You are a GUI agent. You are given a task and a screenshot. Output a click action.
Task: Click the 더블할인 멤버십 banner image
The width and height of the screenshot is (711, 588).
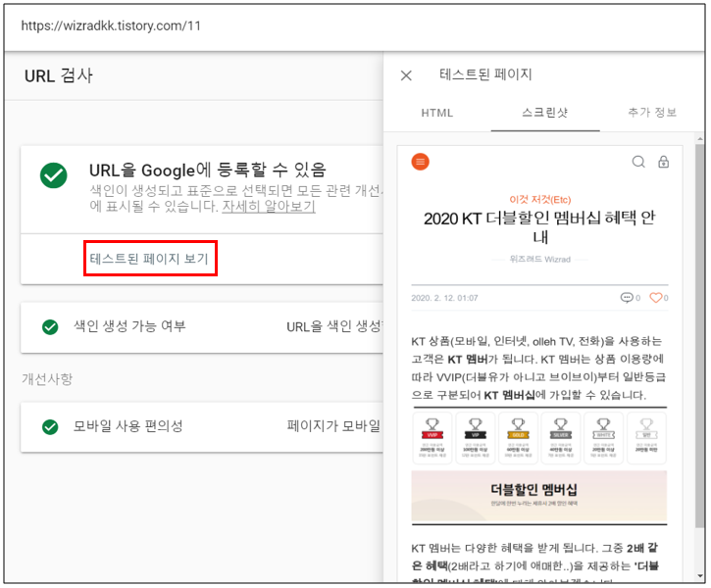(x=539, y=497)
